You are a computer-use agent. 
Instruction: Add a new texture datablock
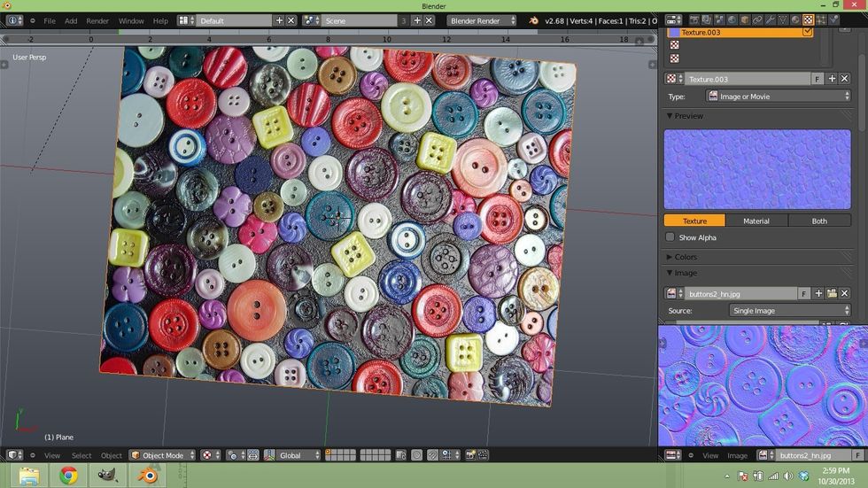point(832,79)
